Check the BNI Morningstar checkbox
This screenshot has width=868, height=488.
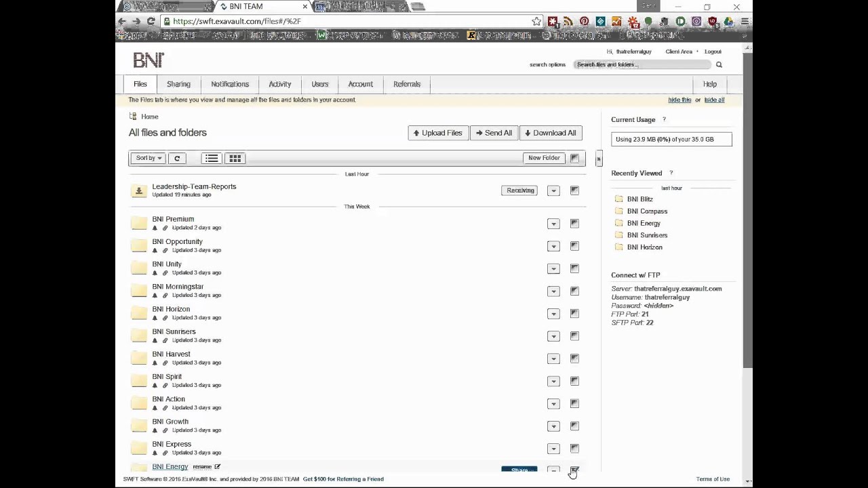574,291
